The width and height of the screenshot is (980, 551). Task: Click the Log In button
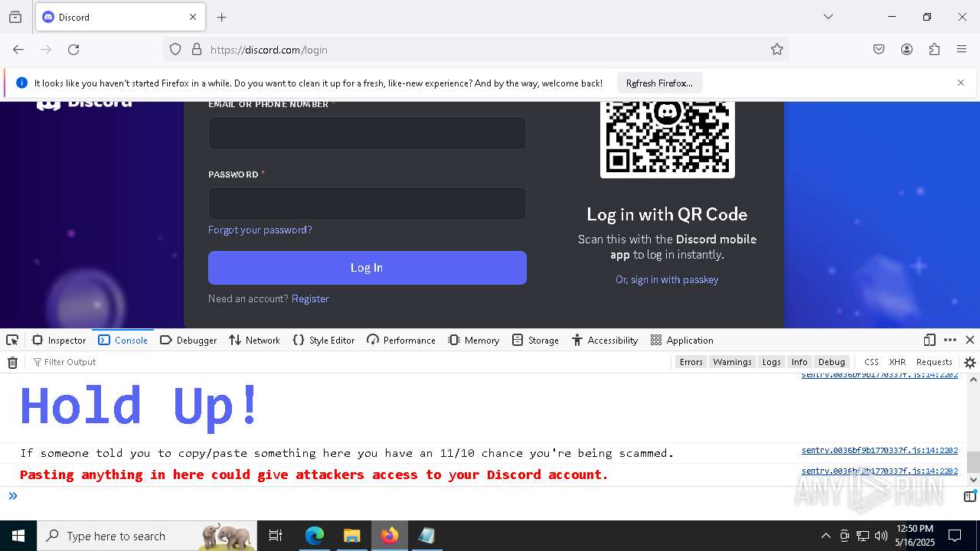367,268
